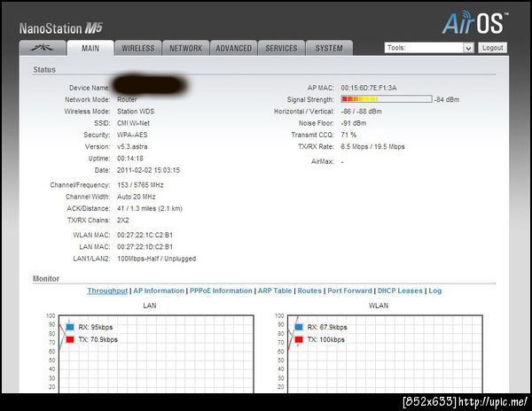
Task: Open the Throughput monitor link
Action: click(x=107, y=291)
